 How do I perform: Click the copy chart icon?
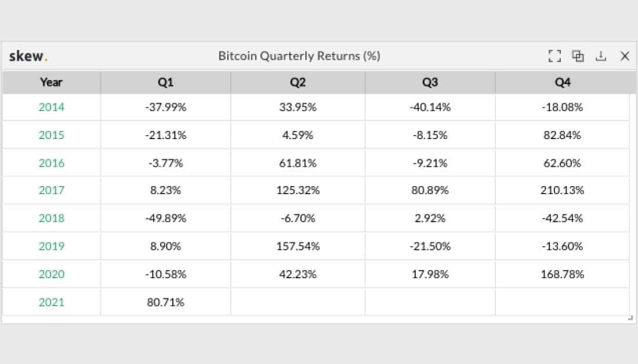578,56
